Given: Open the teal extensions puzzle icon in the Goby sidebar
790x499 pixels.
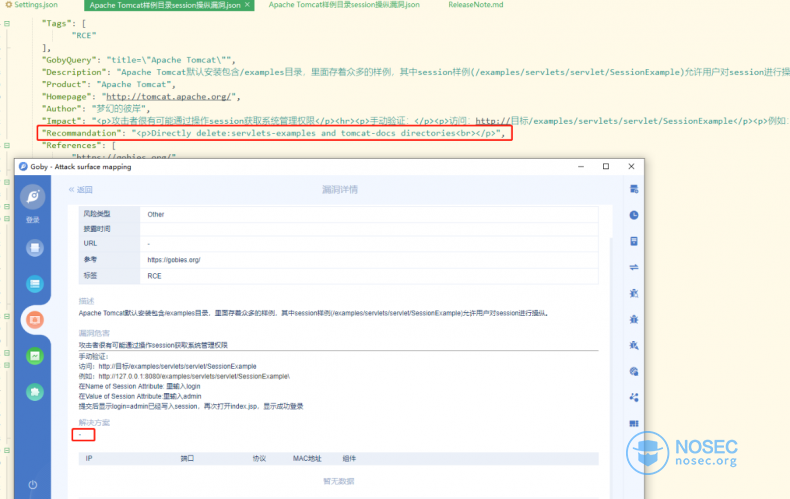Looking at the screenshot, I should click(35, 392).
